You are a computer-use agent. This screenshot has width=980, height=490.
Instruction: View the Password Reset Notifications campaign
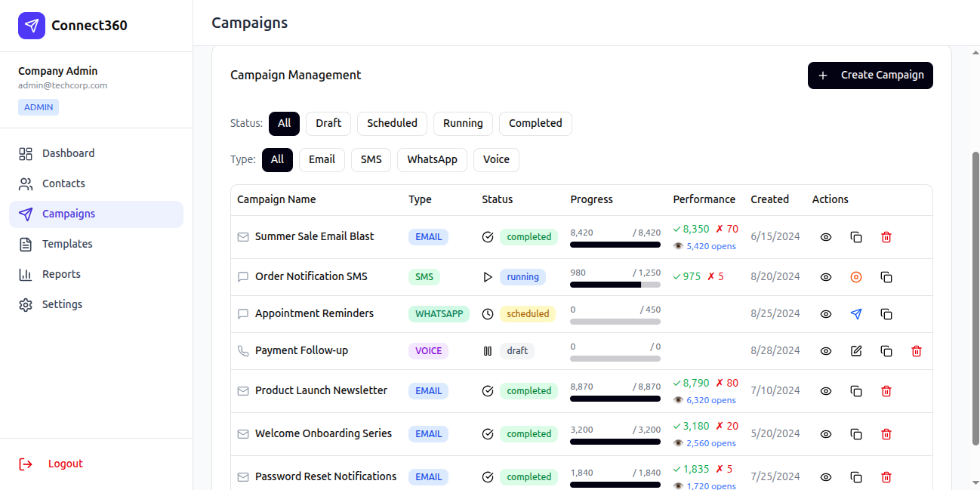click(826, 477)
